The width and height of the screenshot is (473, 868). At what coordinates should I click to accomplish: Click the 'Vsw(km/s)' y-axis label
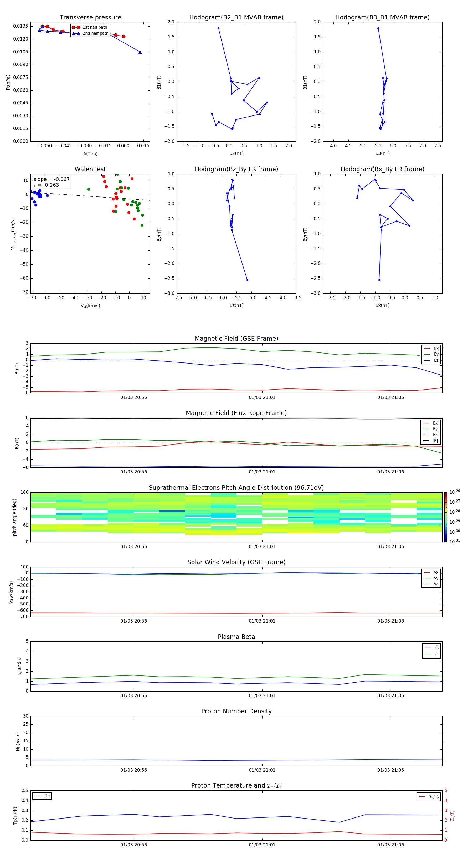pos(11,592)
